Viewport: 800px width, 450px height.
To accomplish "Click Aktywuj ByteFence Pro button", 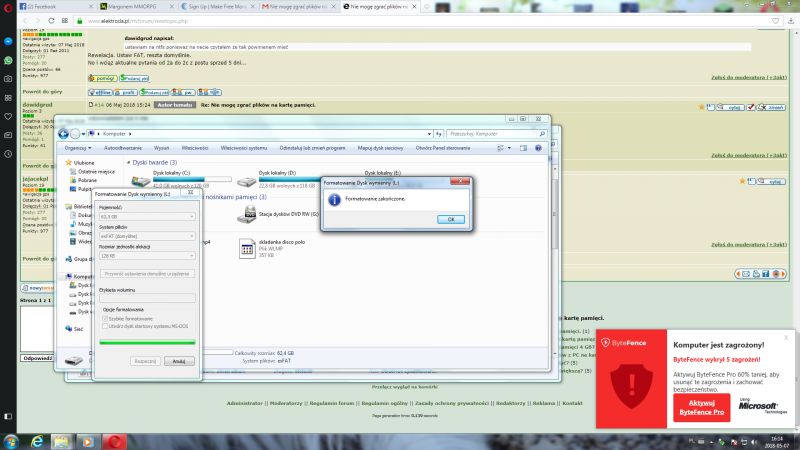I will (x=702, y=407).
